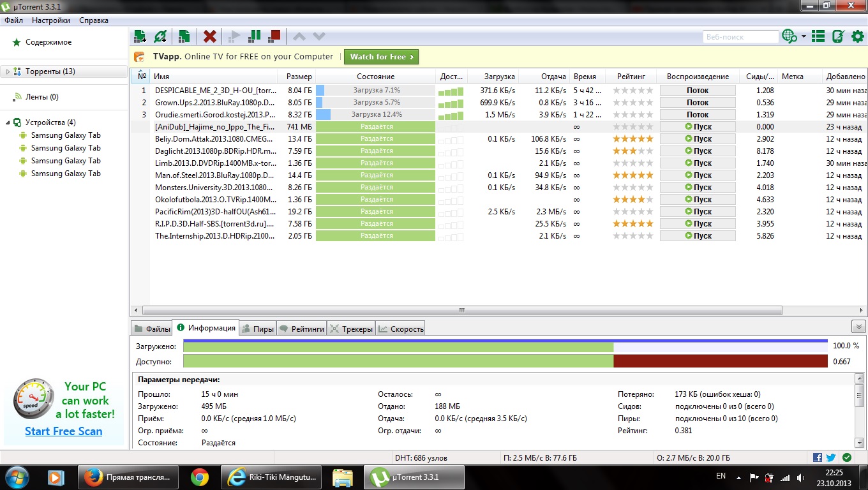This screenshot has height=490, width=868.
Task: Click the Move Down Queue arrow icon
Action: tap(319, 36)
